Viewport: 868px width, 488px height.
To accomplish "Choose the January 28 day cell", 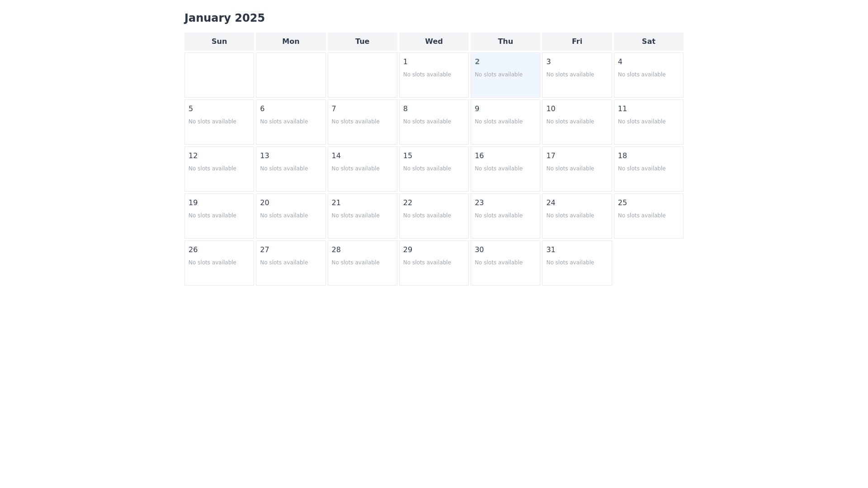I will click(362, 263).
